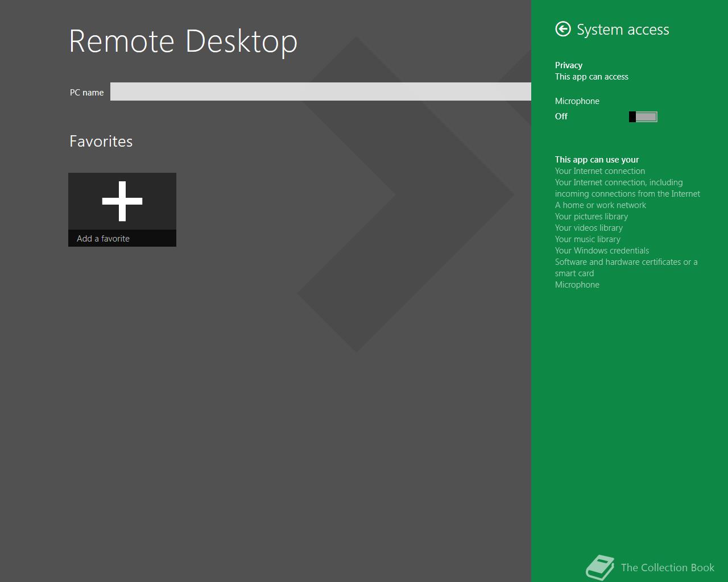Click the 'PC name' label

(x=87, y=92)
